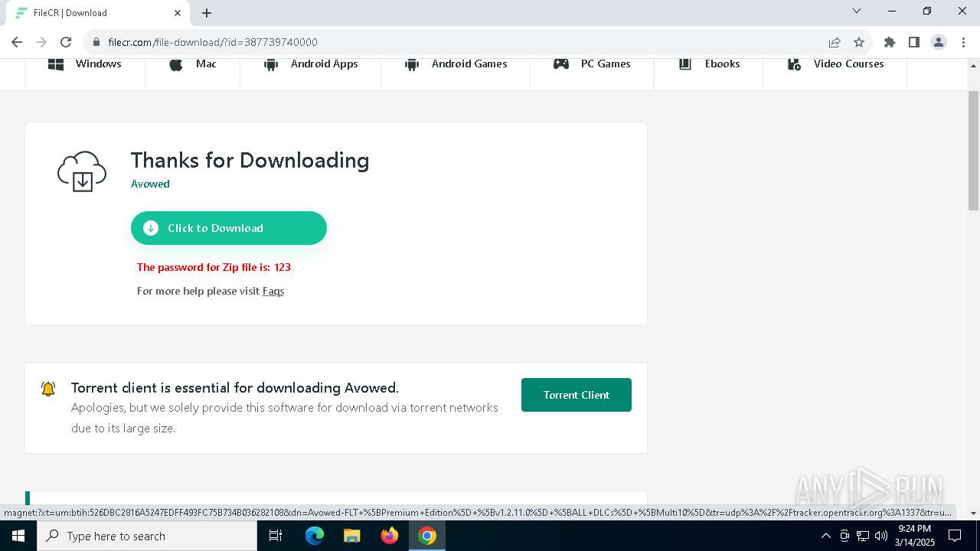Open Windows Start menu
This screenshot has height=551, width=980.
18,536
